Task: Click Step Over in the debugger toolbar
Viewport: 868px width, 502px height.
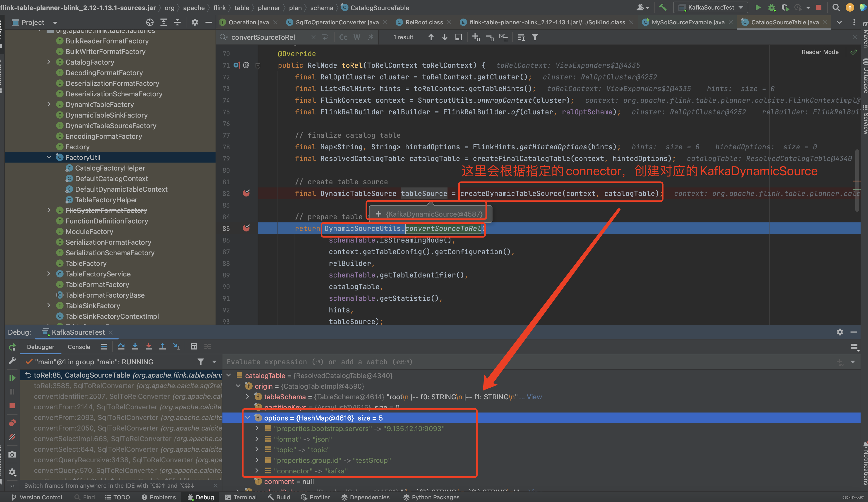Action: pos(121,346)
